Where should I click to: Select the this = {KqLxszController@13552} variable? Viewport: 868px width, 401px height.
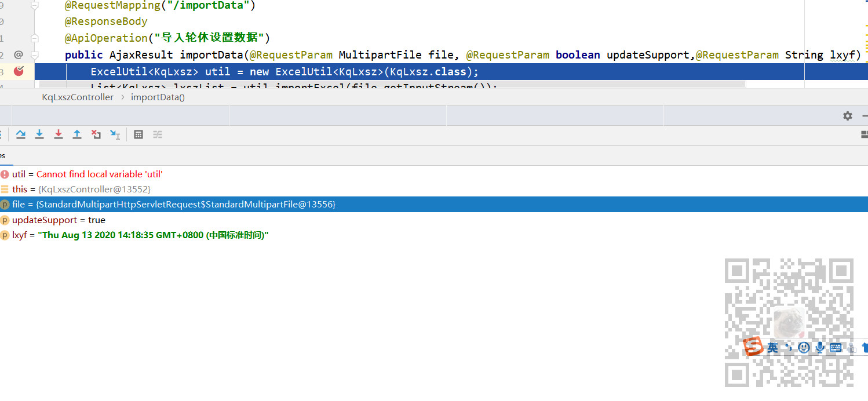[434, 189]
